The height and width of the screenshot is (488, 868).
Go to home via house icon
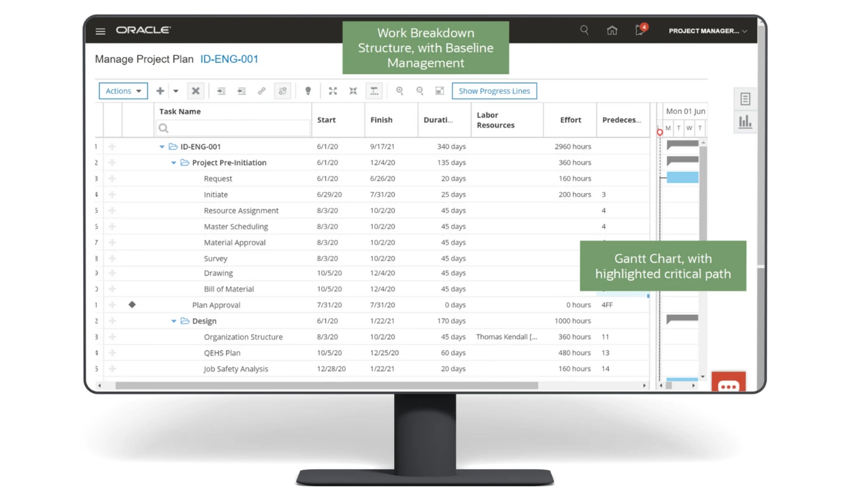[612, 30]
